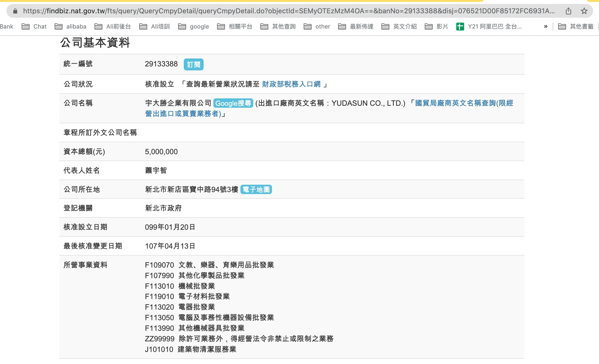Click the share icon in address bar
Viewport: 599px width, 364px height.
click(568, 11)
